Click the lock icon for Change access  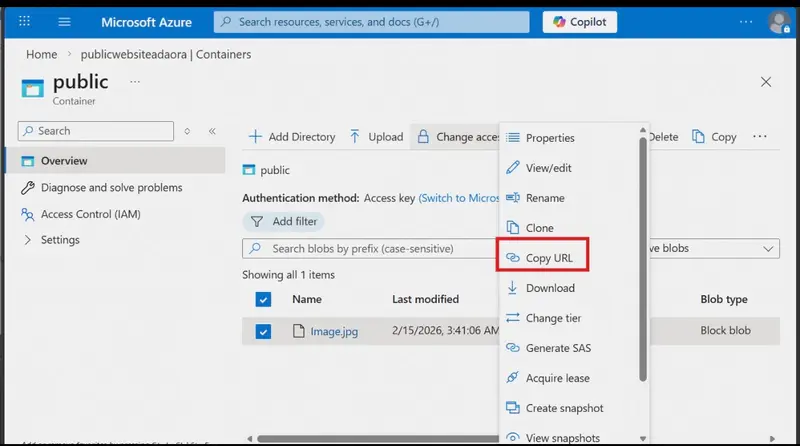pos(423,136)
